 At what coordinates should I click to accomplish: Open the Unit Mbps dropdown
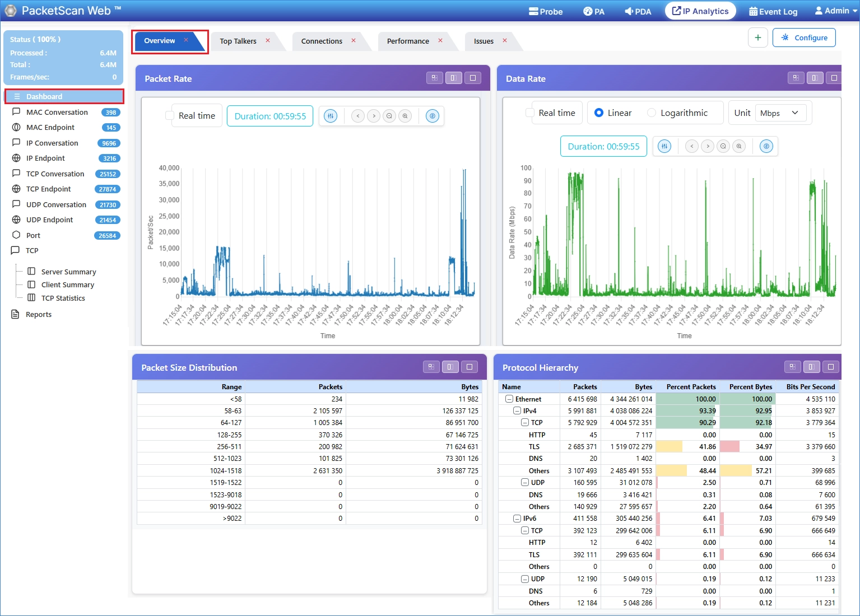point(780,113)
